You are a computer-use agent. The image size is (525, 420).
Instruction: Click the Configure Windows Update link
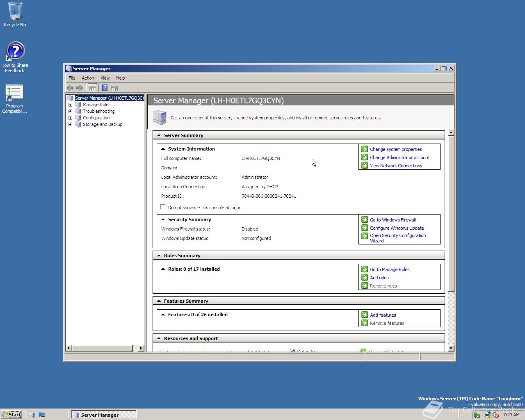[397, 228]
